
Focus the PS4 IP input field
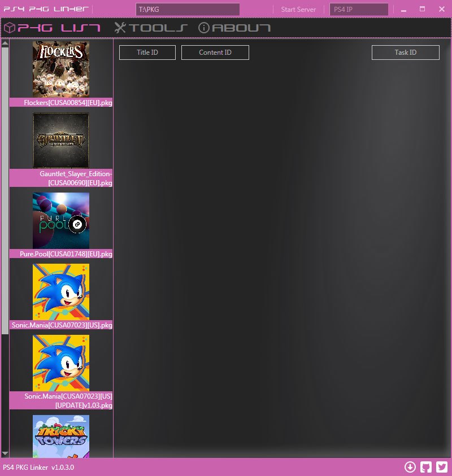click(359, 10)
